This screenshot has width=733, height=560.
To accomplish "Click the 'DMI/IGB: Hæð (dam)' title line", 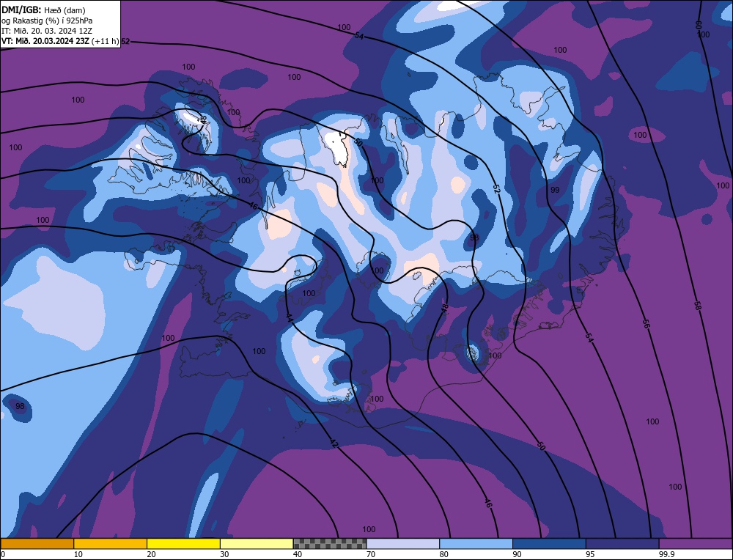I will (x=43, y=10).
